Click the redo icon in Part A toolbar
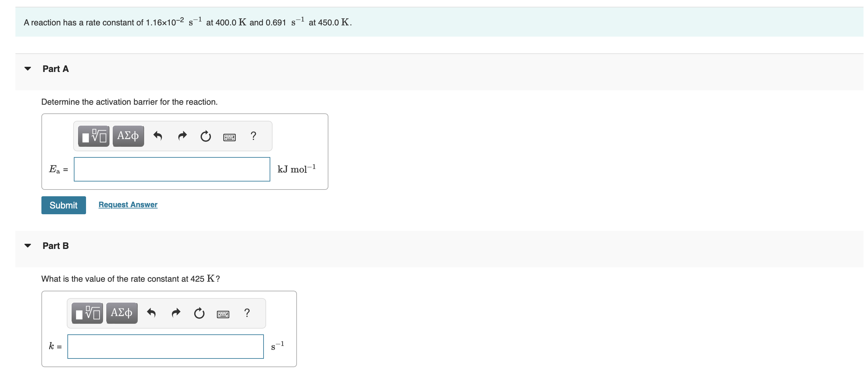 tap(182, 136)
